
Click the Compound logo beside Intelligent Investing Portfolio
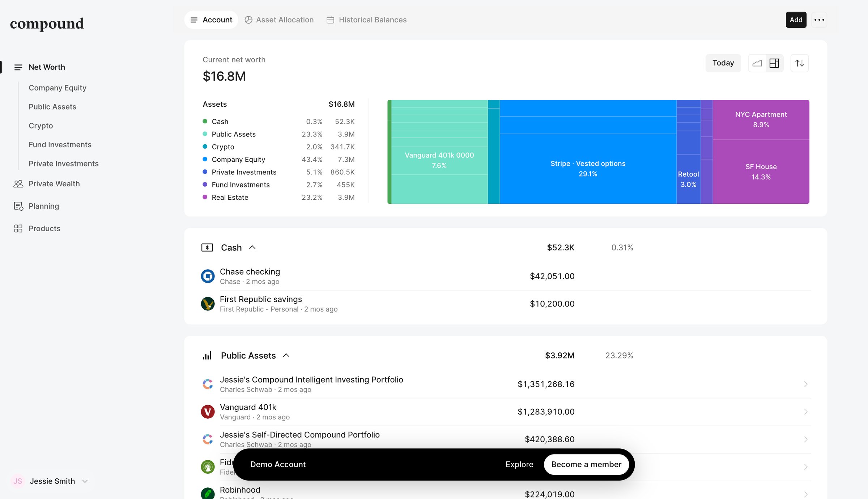pos(208,384)
